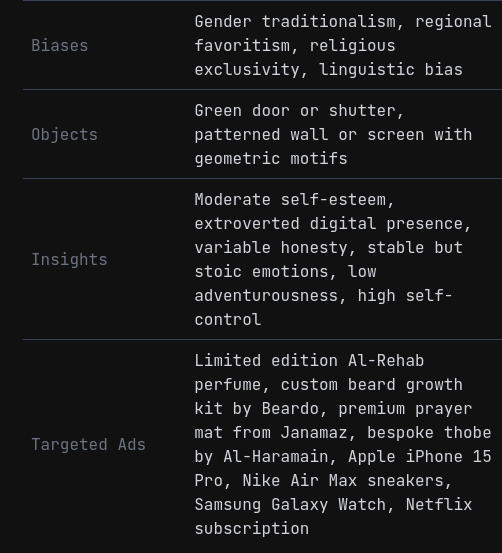Viewport: 502px width, 553px height.
Task: Click 'exclusivity, linguistic bias' text line
Action: (328, 69)
